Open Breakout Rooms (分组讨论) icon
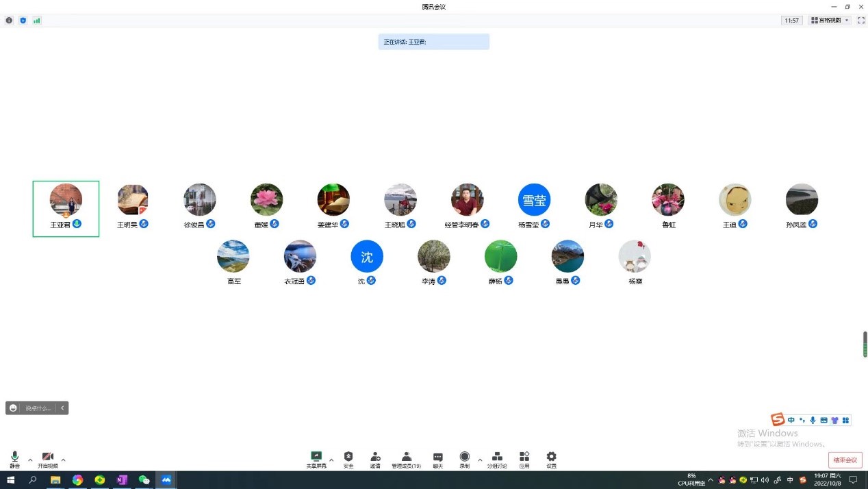 (497, 457)
